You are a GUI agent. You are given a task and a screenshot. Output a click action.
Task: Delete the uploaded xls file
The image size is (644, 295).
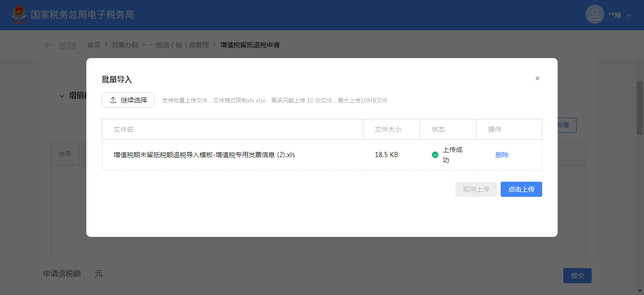(x=502, y=155)
